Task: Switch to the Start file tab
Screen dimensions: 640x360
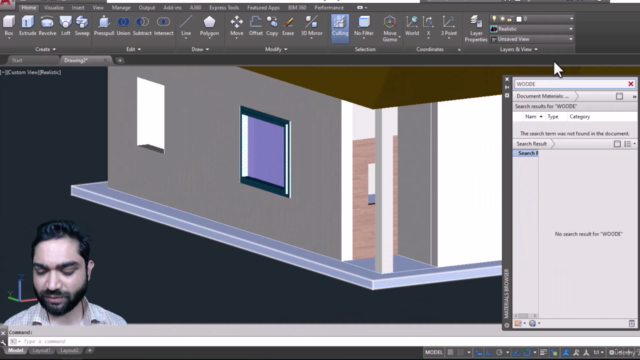Action: click(17, 60)
